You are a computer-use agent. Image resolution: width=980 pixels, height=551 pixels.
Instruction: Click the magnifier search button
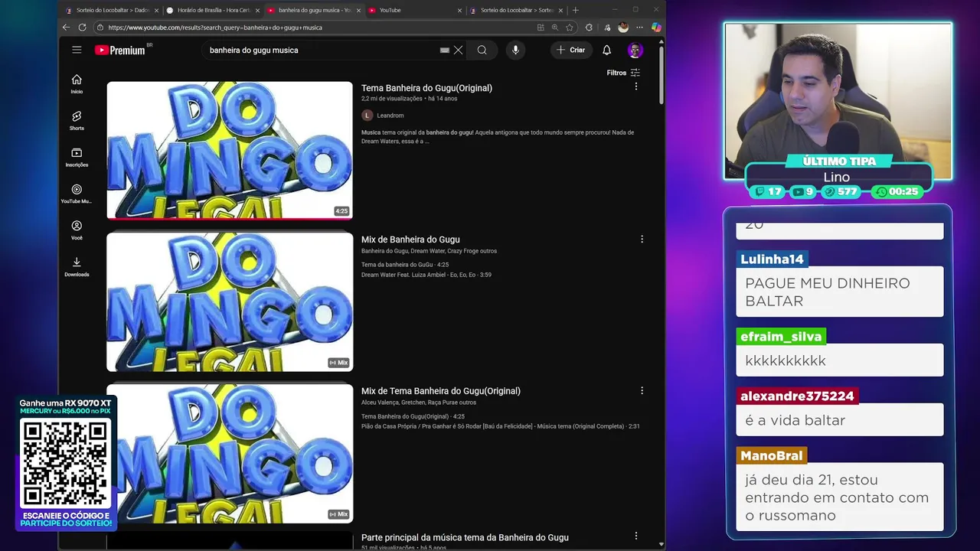482,50
